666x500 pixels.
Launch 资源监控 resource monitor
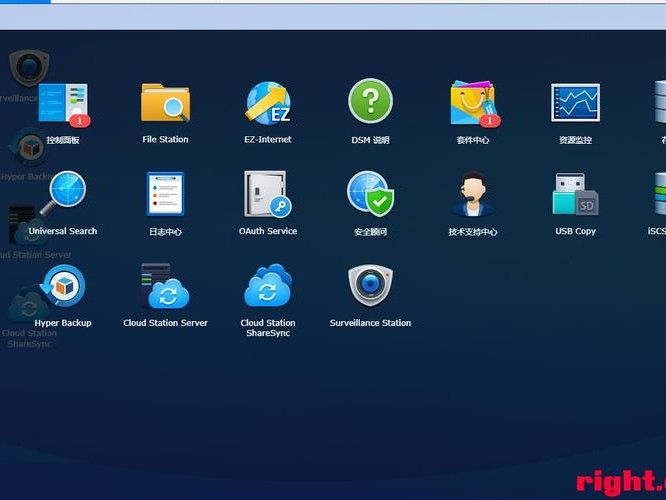(x=576, y=102)
